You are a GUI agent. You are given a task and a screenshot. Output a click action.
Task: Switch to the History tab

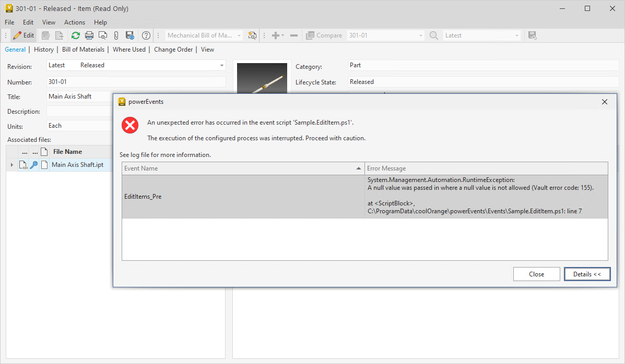point(44,50)
